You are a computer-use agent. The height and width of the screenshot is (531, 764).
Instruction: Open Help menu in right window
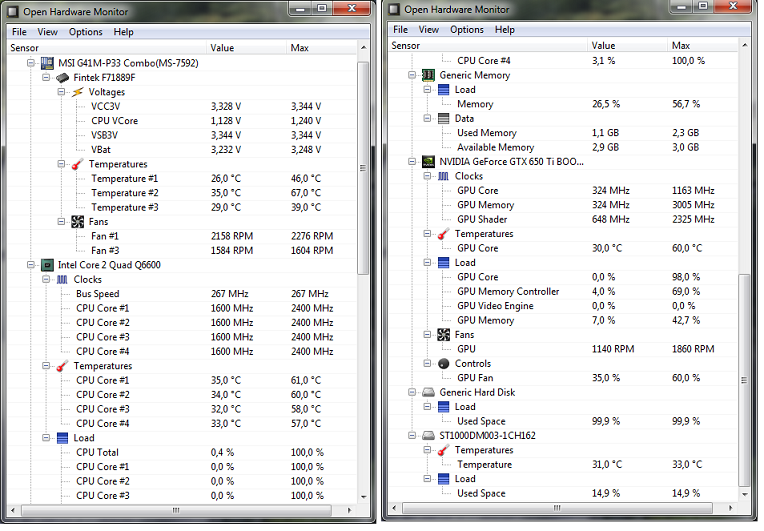[x=505, y=30]
